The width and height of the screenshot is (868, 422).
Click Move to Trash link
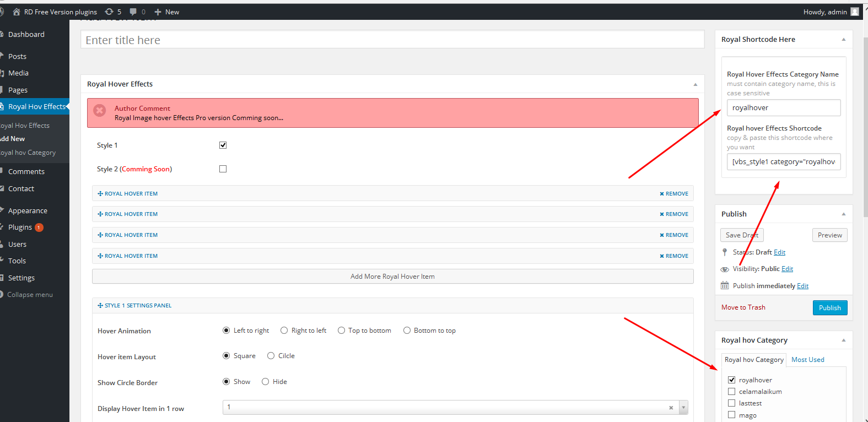743,307
